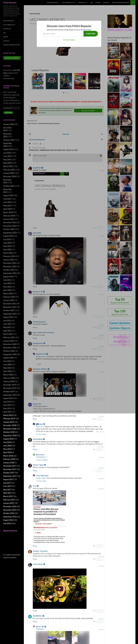138x644 pixels.
Task: Open Owari_Shi's OW avatar
Action: [30, 405]
